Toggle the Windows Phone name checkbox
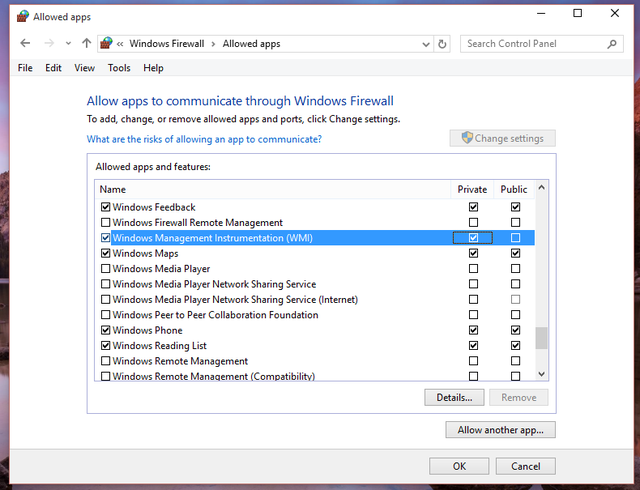This screenshot has width=640, height=490. coord(105,330)
